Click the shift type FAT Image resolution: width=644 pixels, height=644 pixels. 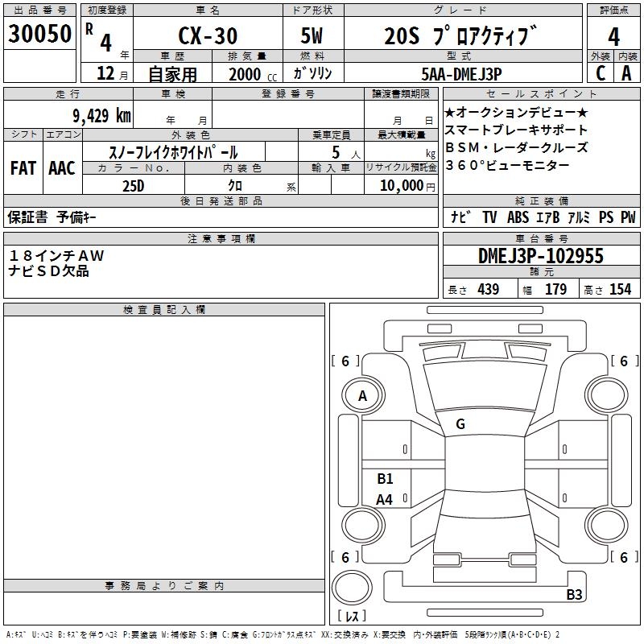point(23,168)
